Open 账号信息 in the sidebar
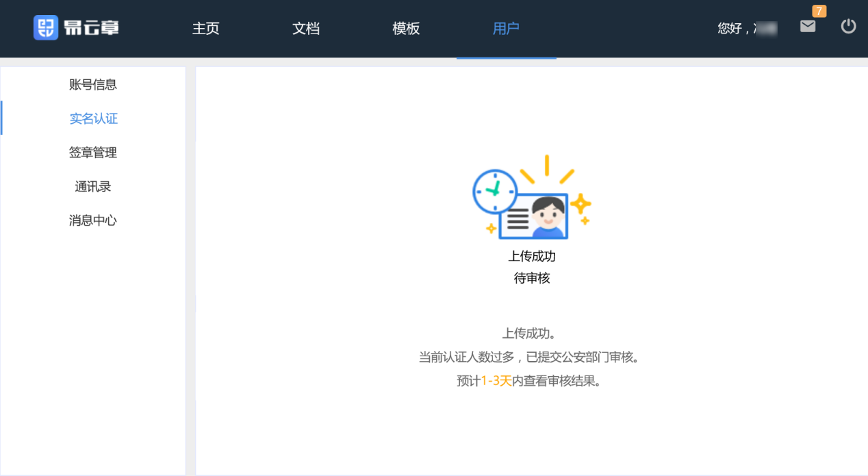Screen dimensions: 868x476 [93, 85]
